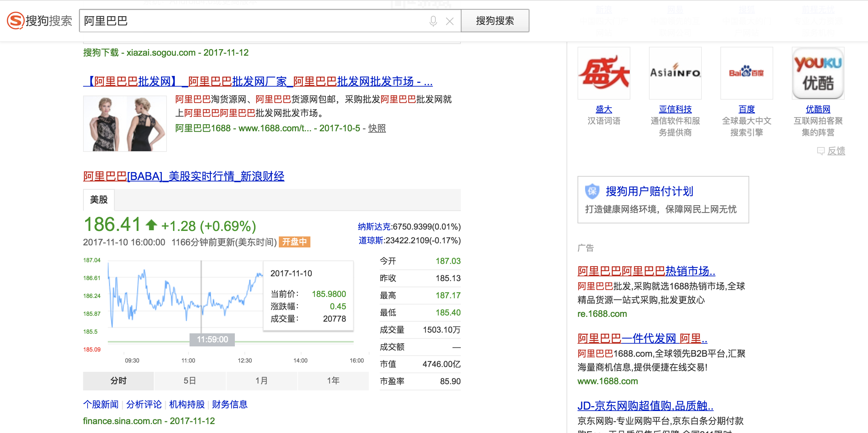The image size is (868, 433).
Task: Open the 盛大 text link
Action: coord(604,109)
